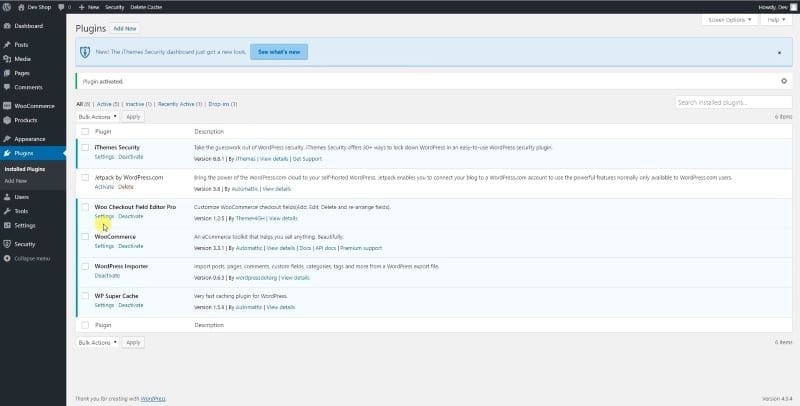Open Woo Checkout Field Editor Pro Settings
The height and width of the screenshot is (406, 800).
pyautogui.click(x=104, y=216)
